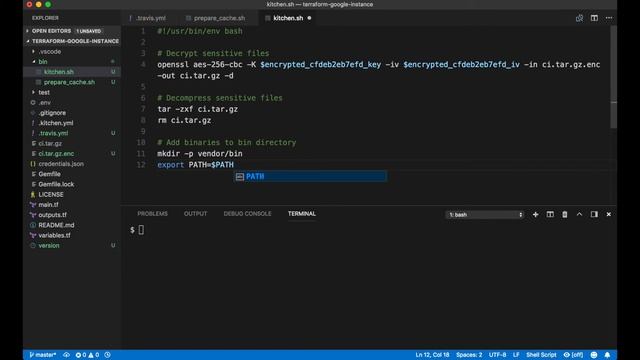
Task: Split the editor to the right
Action: [594, 18]
